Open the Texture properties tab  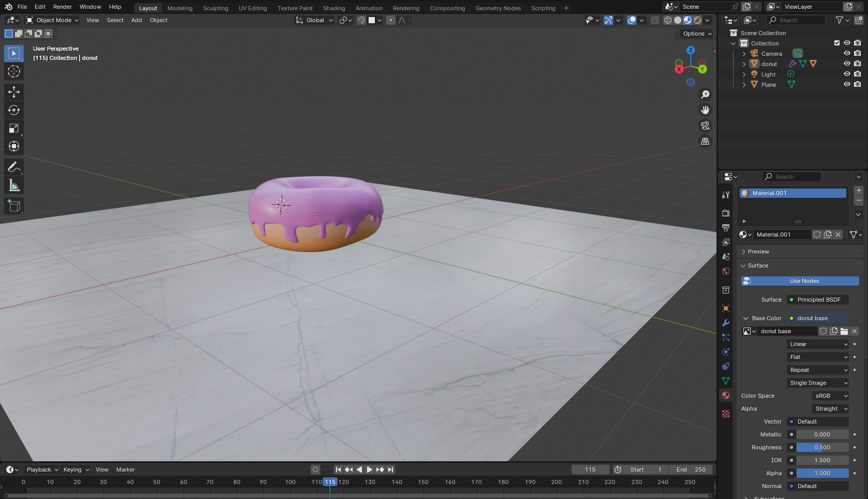[726, 414]
